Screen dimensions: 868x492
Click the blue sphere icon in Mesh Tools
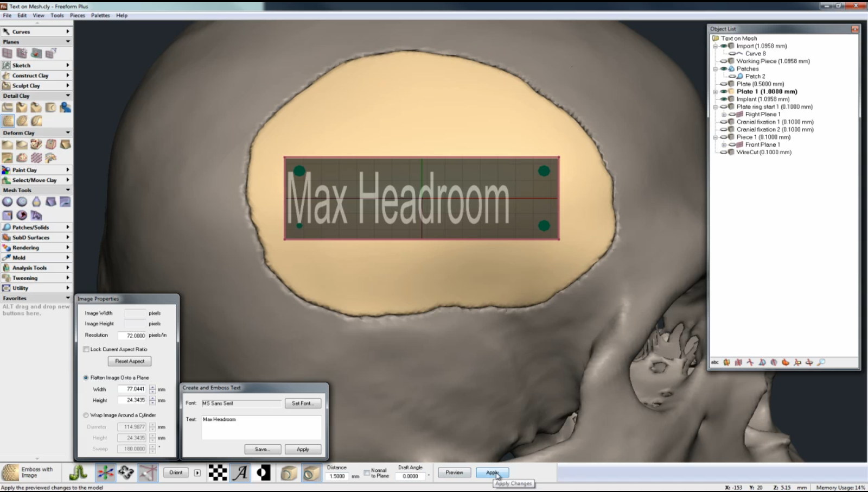[x=8, y=201]
